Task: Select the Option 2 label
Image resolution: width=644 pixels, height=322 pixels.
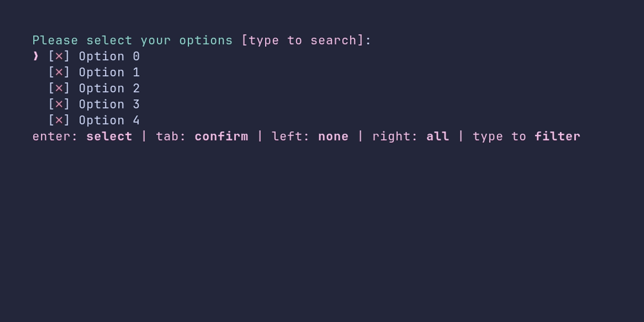Action: pos(109,89)
